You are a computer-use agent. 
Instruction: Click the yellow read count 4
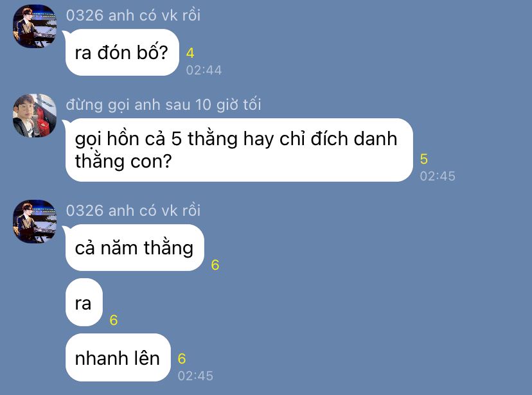click(190, 53)
